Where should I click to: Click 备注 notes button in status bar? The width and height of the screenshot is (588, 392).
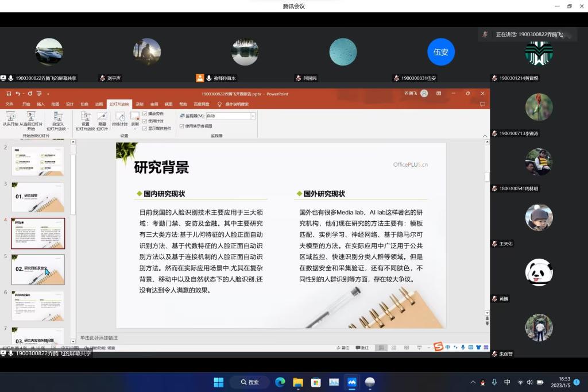click(x=343, y=348)
